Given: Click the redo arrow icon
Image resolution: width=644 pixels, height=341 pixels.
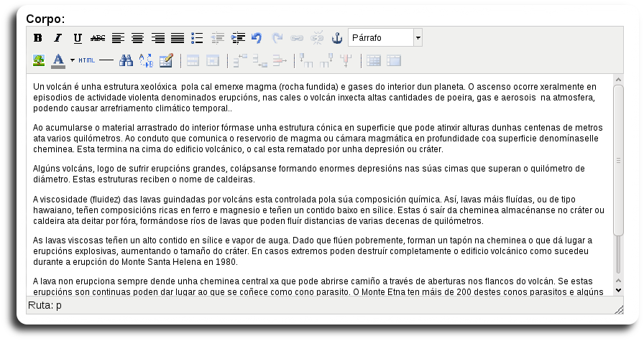Looking at the screenshot, I should pos(277,38).
